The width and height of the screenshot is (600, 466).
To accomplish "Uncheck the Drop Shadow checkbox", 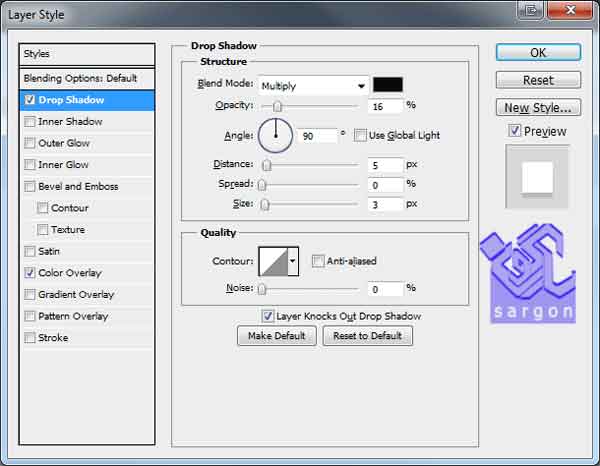I will [x=29, y=100].
